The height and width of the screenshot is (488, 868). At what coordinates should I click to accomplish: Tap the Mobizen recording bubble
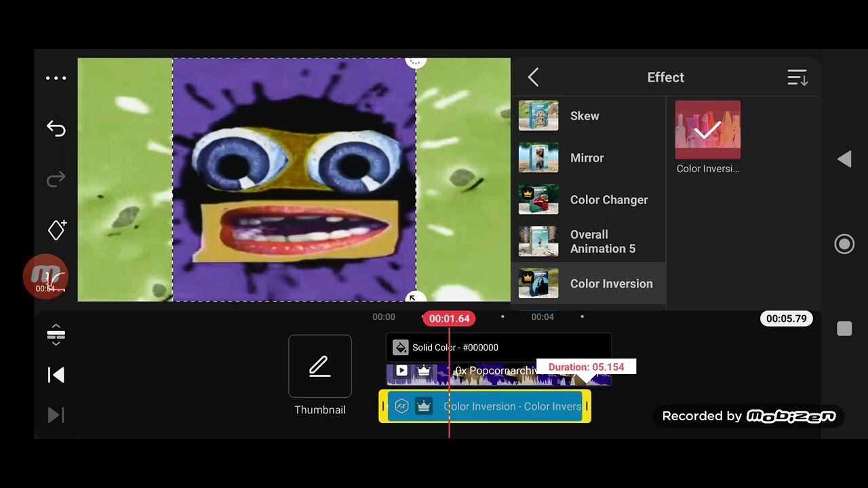tap(45, 277)
